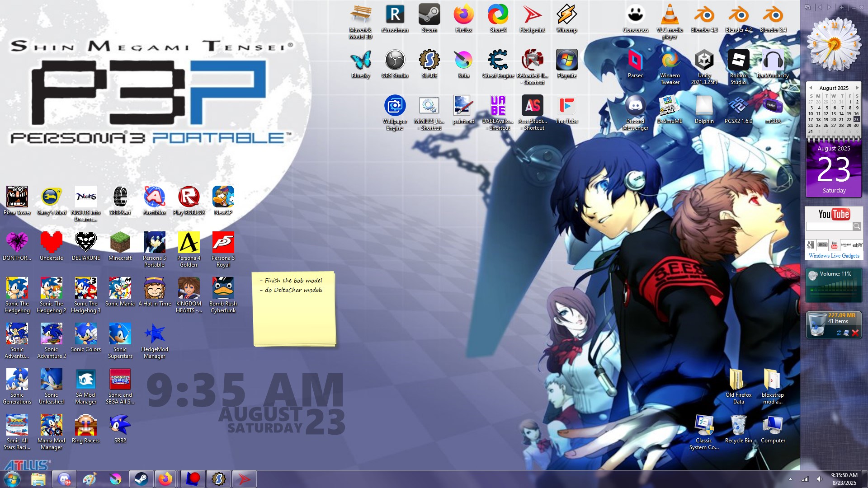Open the Bluesky butterfly icon
This screenshot has height=488, width=868.
click(360, 64)
